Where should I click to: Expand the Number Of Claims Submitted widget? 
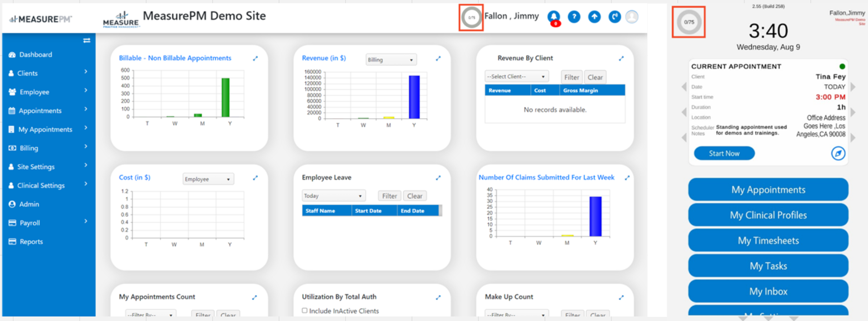pyautogui.click(x=627, y=178)
